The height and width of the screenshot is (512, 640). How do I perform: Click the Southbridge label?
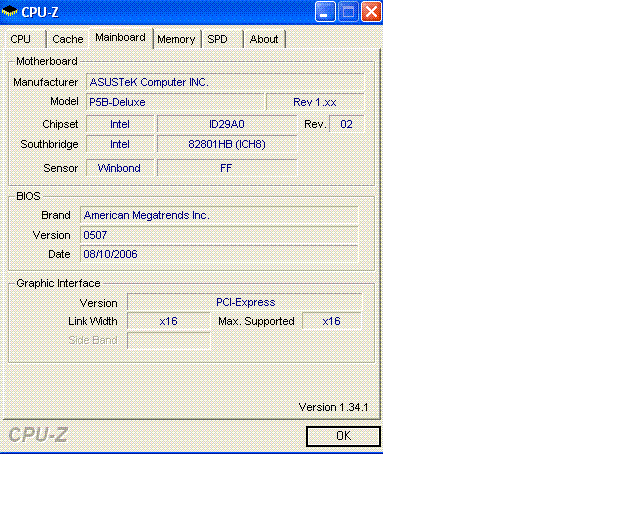49,144
